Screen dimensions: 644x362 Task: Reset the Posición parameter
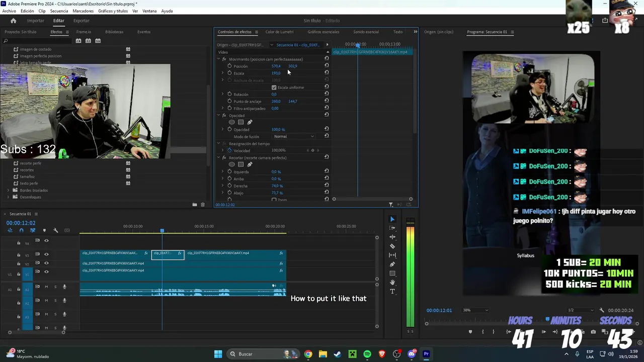pos(327,66)
